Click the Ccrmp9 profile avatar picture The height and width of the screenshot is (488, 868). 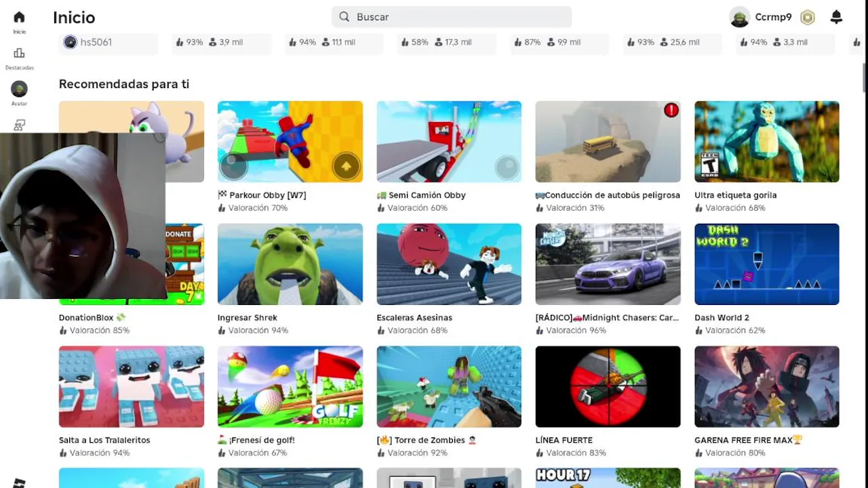pos(739,17)
